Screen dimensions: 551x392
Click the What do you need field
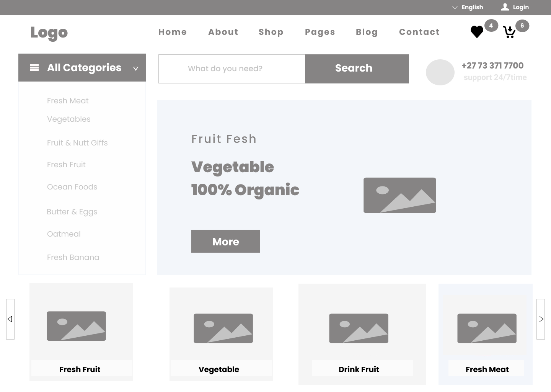point(232,69)
